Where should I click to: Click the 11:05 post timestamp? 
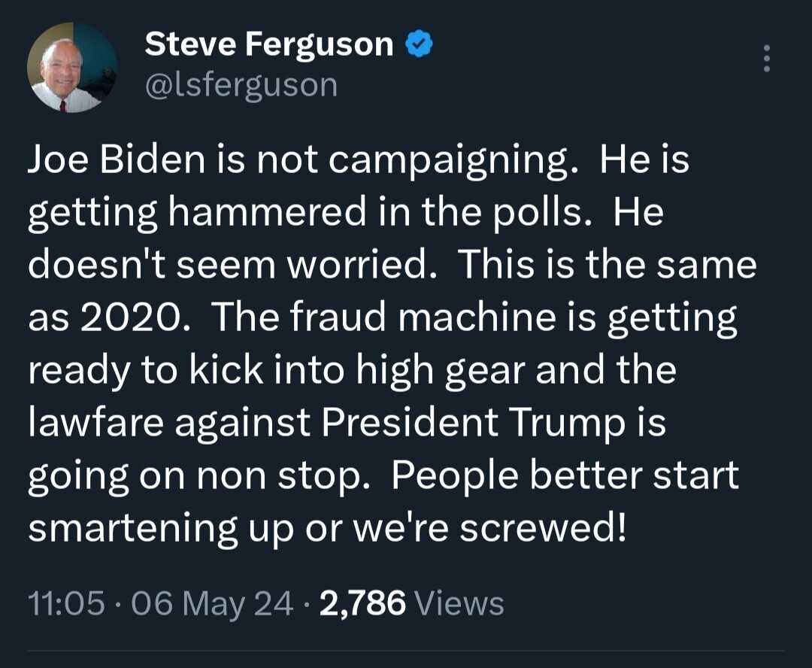coord(66,603)
